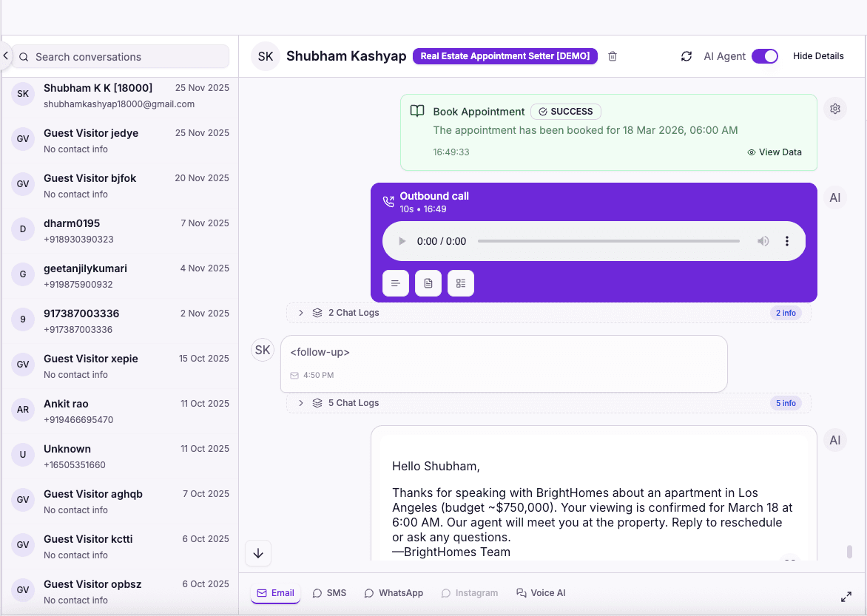Open the call summary document icon
The height and width of the screenshot is (616, 867).
428,283
